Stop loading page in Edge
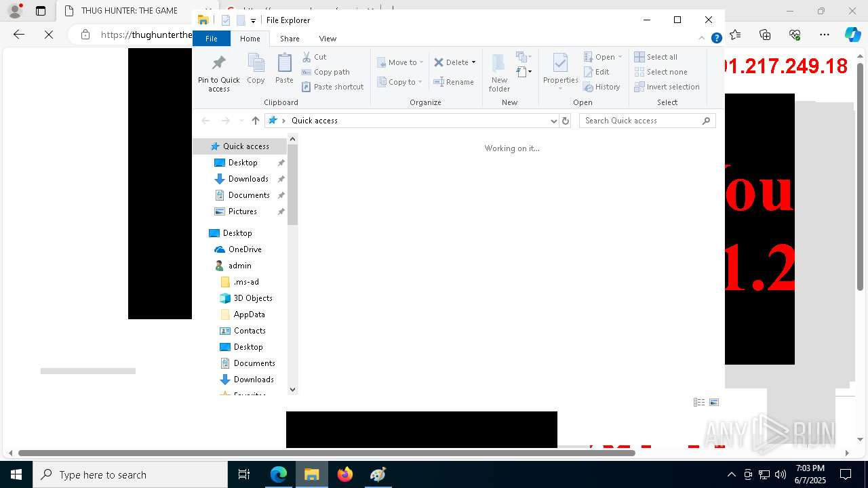Viewport: 868px width, 488px height. point(49,35)
